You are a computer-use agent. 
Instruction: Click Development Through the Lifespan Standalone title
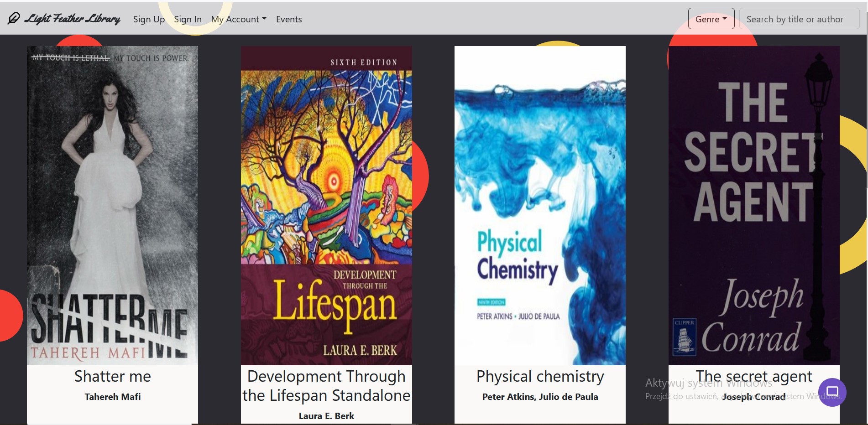pos(326,386)
